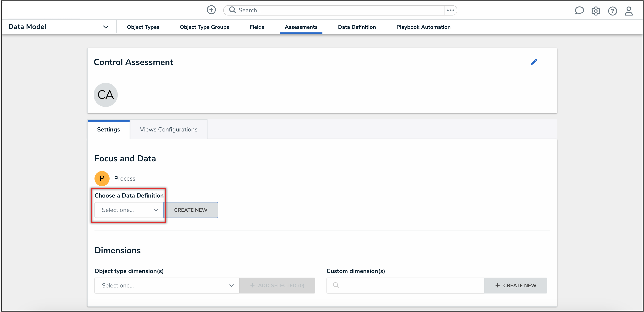Viewport: 644px width, 312px height.
Task: Open the settings gear icon
Action: [596, 11]
